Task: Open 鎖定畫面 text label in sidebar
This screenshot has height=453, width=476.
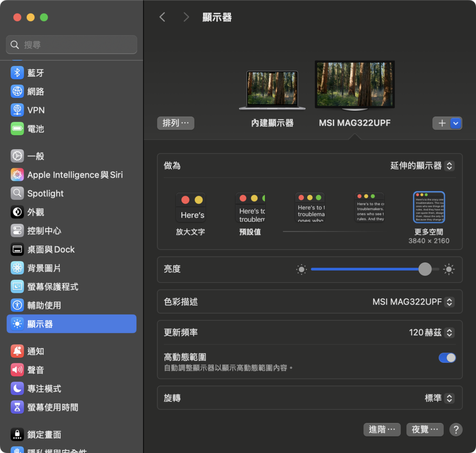Action: [44, 435]
